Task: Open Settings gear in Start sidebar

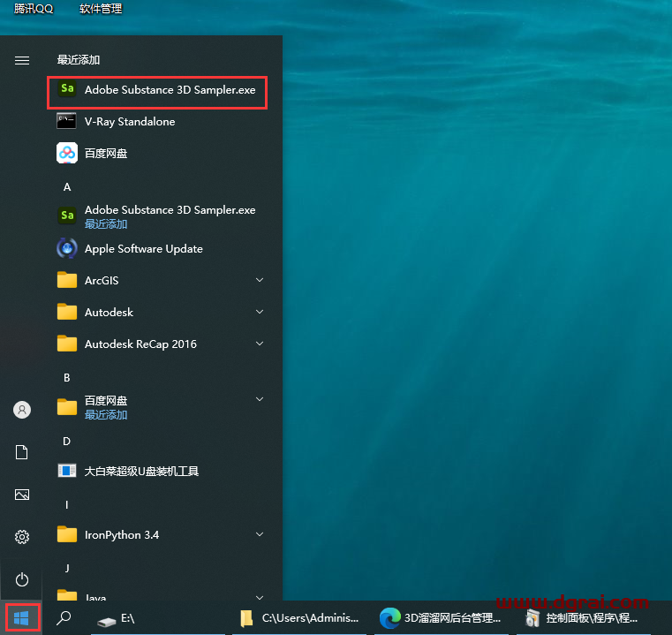Action: coord(22,537)
